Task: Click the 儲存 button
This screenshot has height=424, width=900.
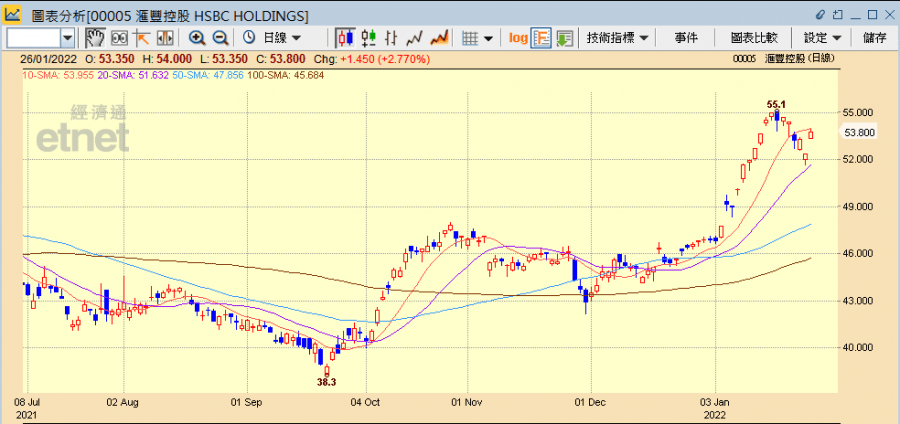Action: tap(873, 38)
